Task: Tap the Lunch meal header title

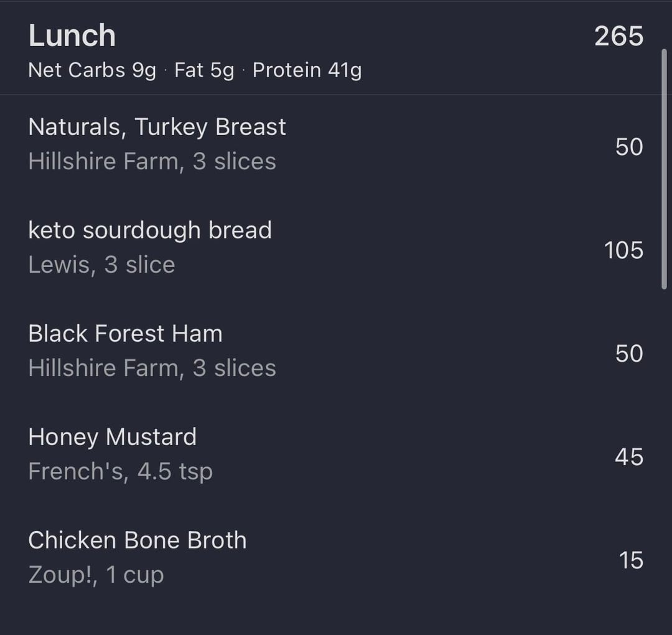Action: pyautogui.click(x=72, y=36)
